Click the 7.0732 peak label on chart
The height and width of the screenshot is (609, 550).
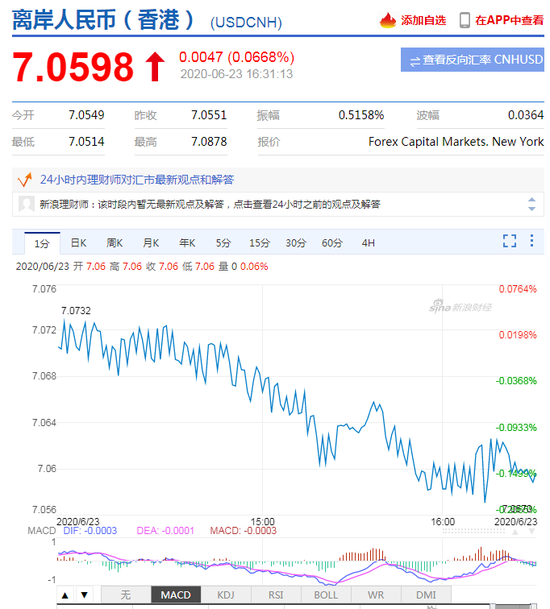[x=76, y=311]
